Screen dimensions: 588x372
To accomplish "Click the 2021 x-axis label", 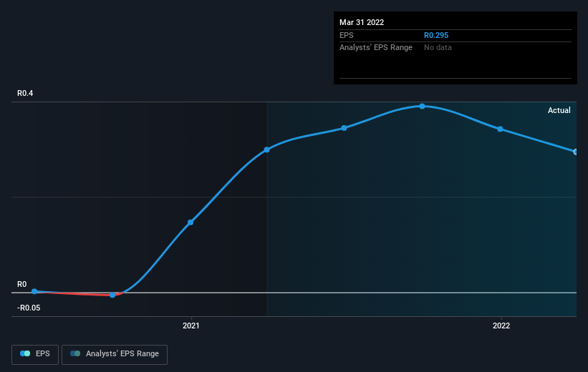I will tap(191, 326).
